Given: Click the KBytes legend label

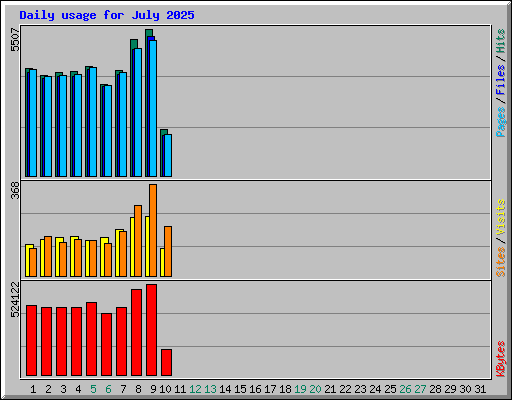Looking at the screenshot, I should click(501, 359).
